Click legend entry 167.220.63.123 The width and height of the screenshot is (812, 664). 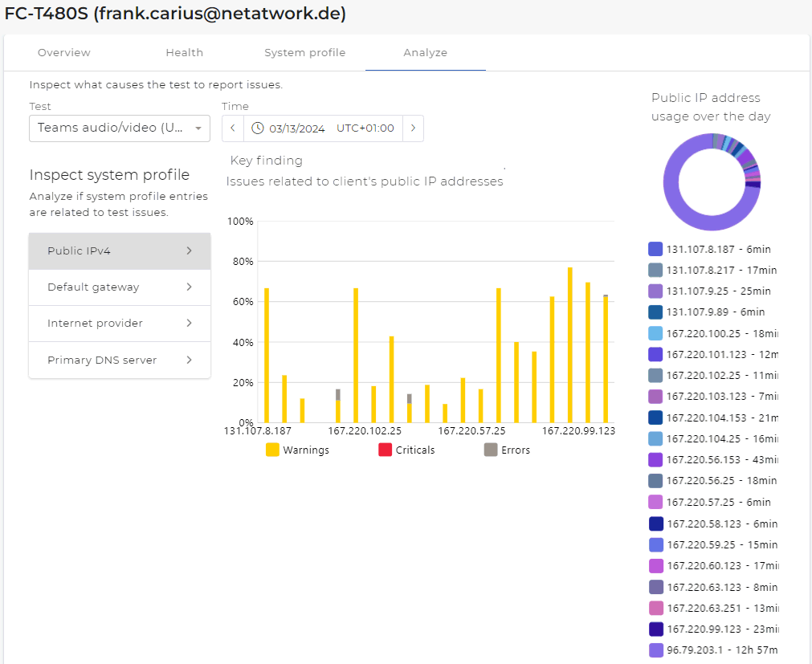click(713, 587)
